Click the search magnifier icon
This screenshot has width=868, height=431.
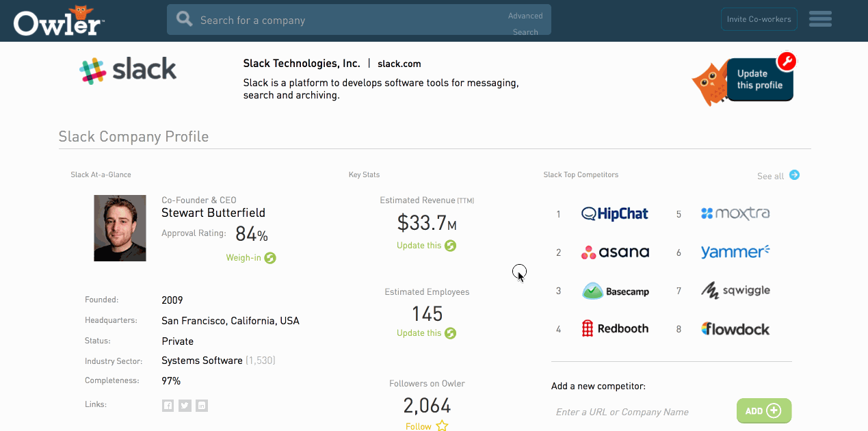[184, 19]
